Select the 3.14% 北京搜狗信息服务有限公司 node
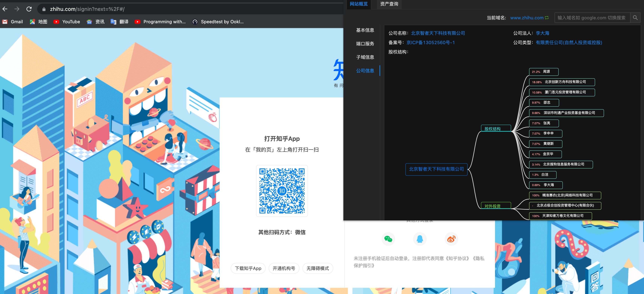The width and height of the screenshot is (644, 294). [x=561, y=164]
